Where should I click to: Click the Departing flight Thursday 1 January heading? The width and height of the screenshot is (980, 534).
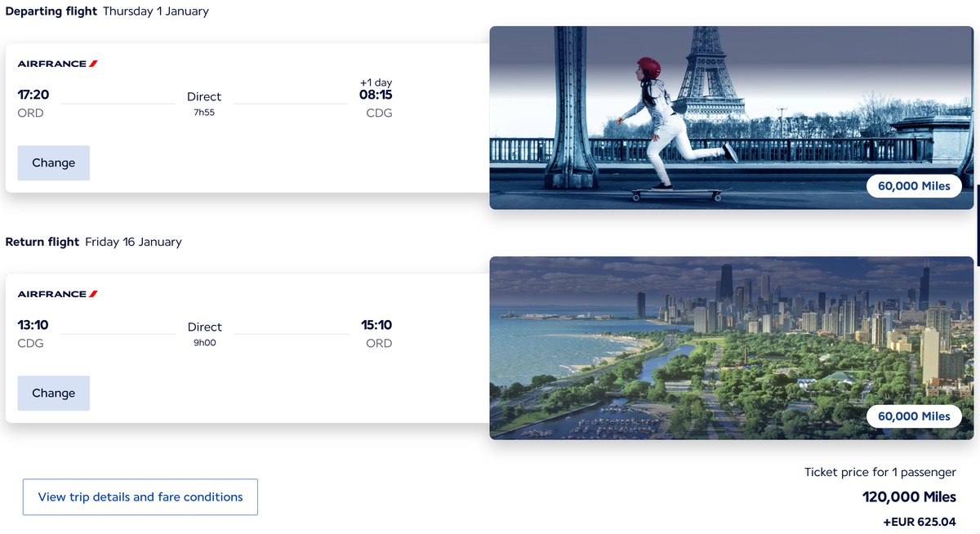107,11
